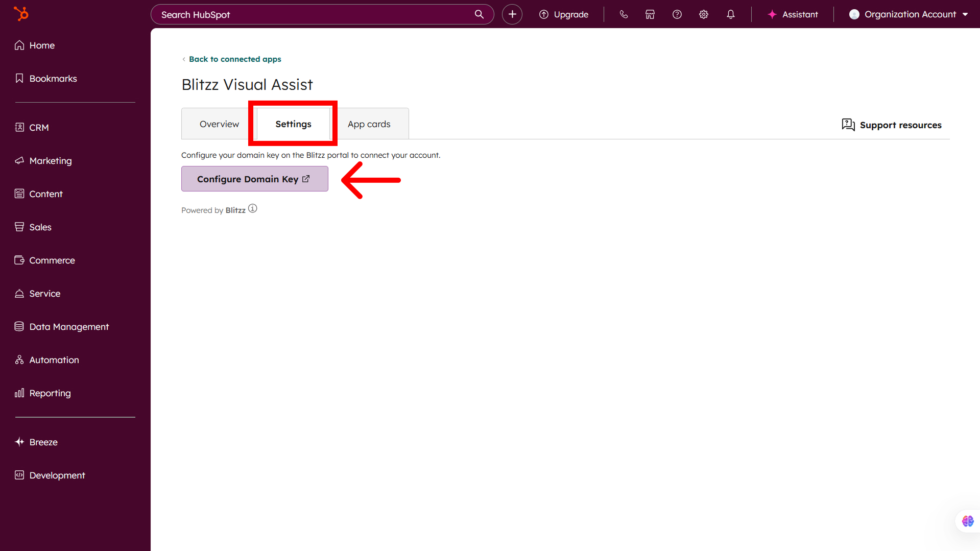Viewport: 980px width, 551px height.
Task: Click Configure Domain Key button
Action: pyautogui.click(x=254, y=179)
